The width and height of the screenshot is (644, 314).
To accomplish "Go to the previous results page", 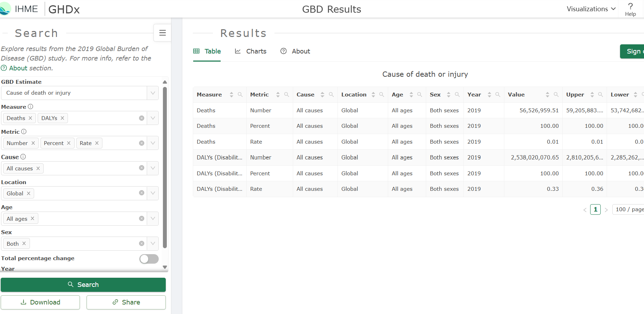I will (585, 210).
